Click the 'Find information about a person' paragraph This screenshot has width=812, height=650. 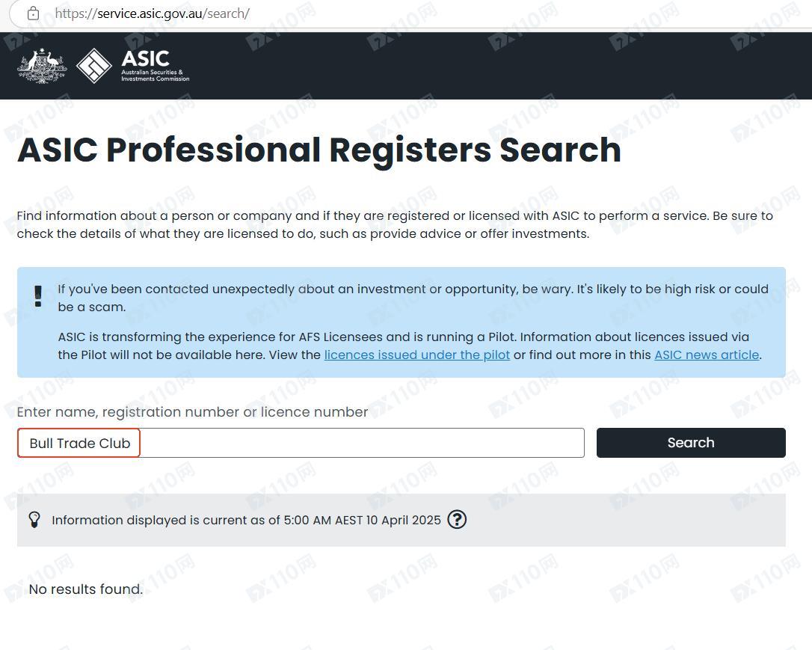coord(395,224)
